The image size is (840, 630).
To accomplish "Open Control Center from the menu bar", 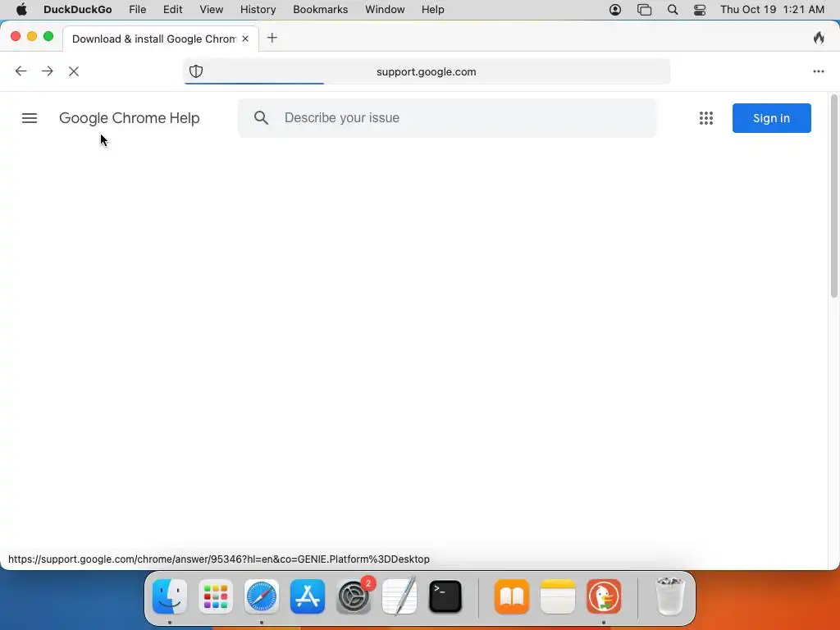I will (700, 10).
